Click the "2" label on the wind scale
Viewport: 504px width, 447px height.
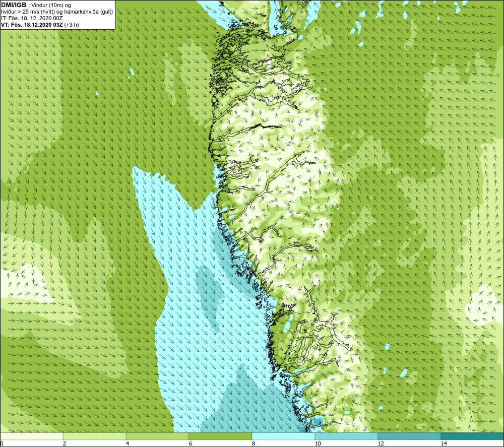point(65,443)
